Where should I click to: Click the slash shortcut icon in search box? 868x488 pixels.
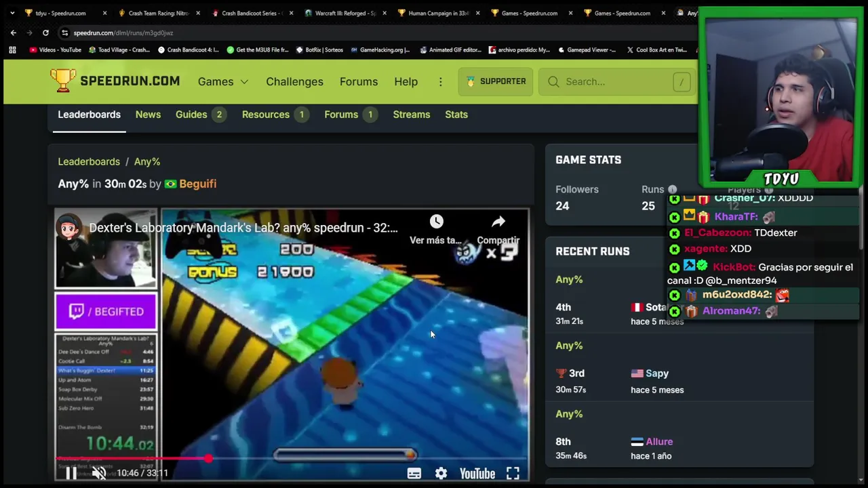point(682,81)
